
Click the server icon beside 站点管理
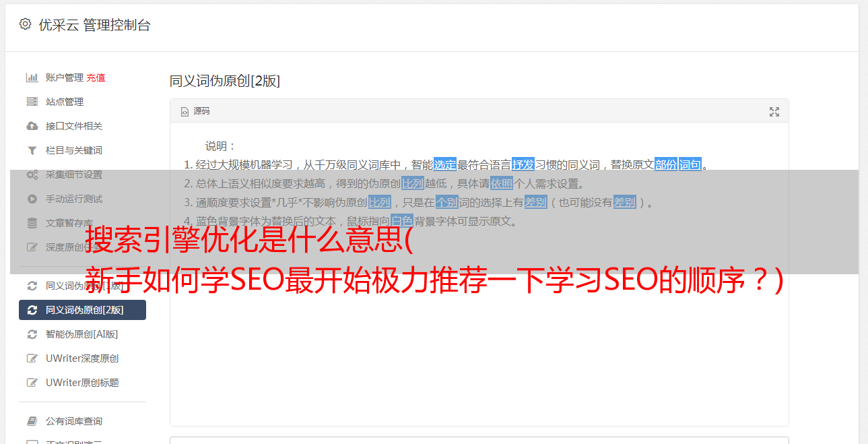click(32, 102)
